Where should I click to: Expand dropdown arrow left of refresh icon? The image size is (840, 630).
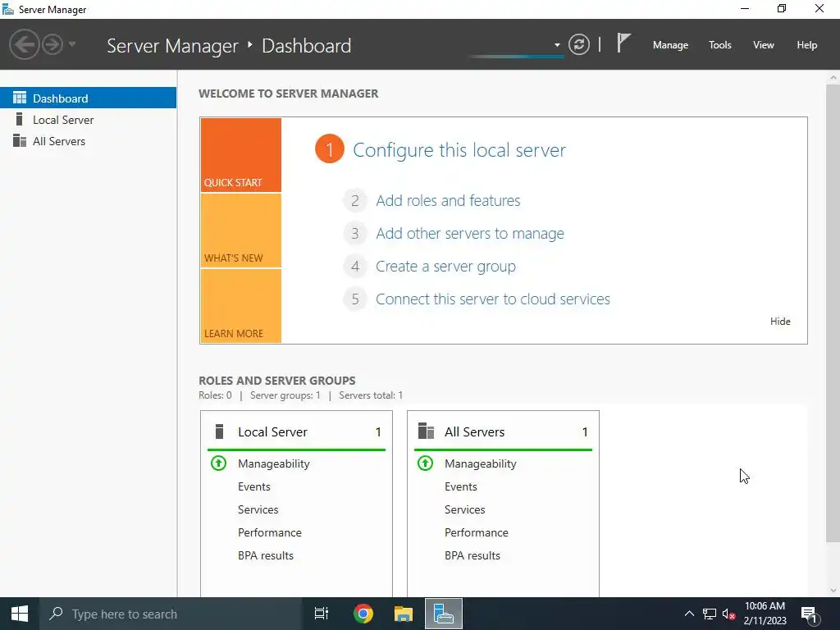coord(557,45)
